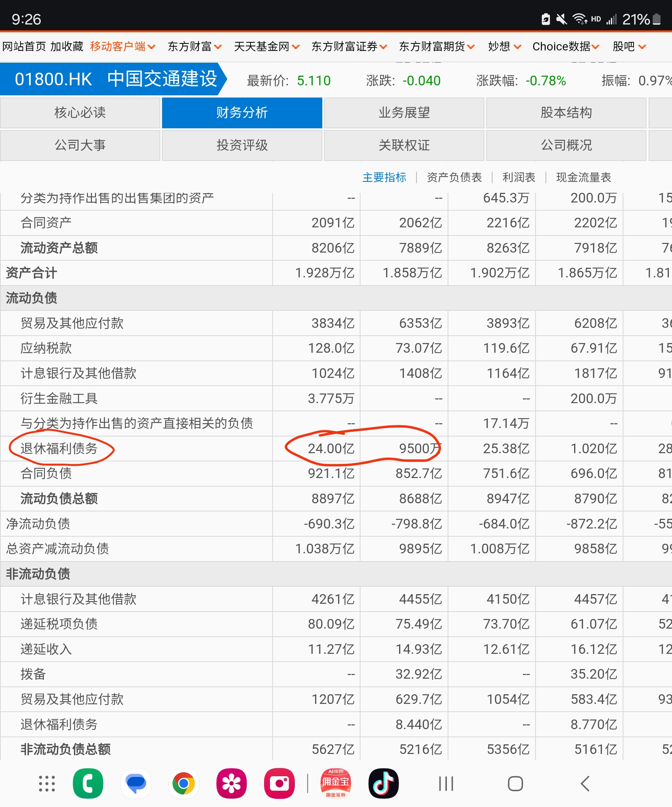The width and height of the screenshot is (672, 807).
Task: Tap the 递延税项负债 row label
Action: (59, 624)
